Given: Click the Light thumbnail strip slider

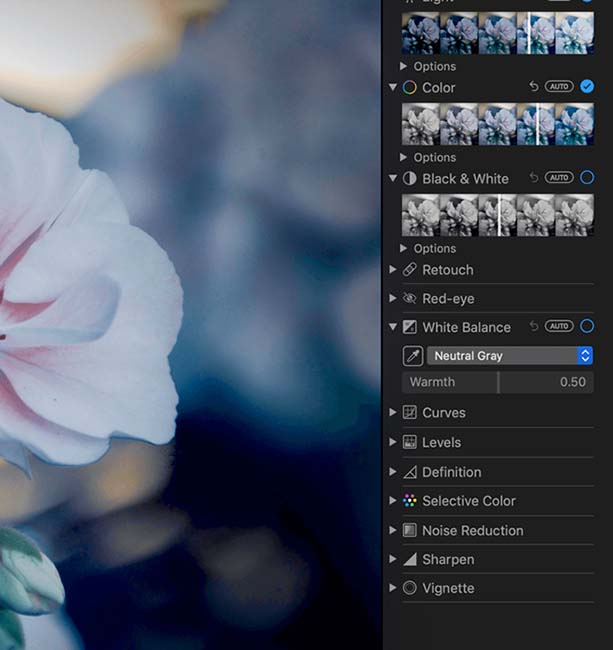Looking at the screenshot, I should tap(497, 33).
